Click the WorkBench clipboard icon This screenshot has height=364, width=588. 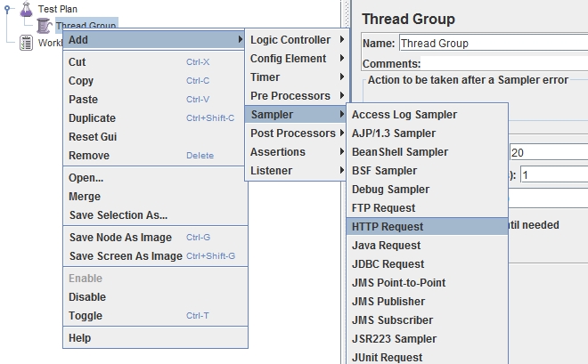26,43
